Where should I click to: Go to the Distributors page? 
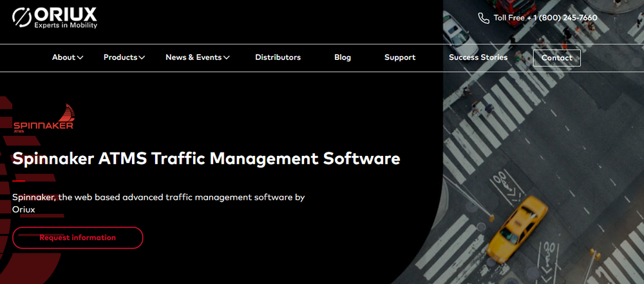point(278,57)
